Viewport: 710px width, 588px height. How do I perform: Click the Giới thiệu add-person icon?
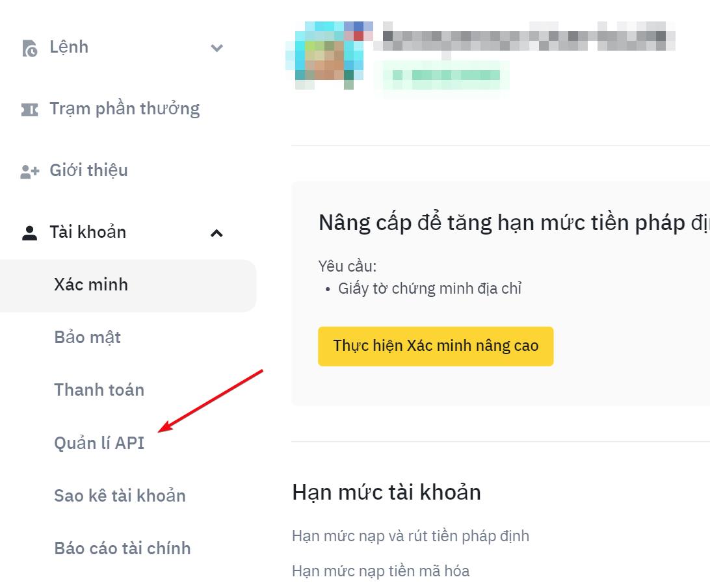point(30,172)
